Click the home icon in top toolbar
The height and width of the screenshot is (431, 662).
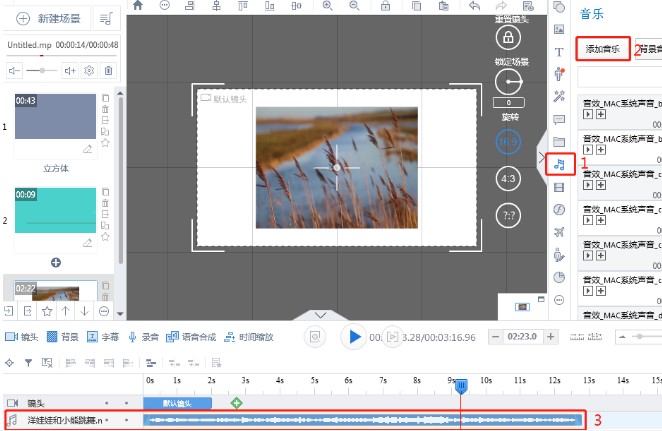(138, 6)
